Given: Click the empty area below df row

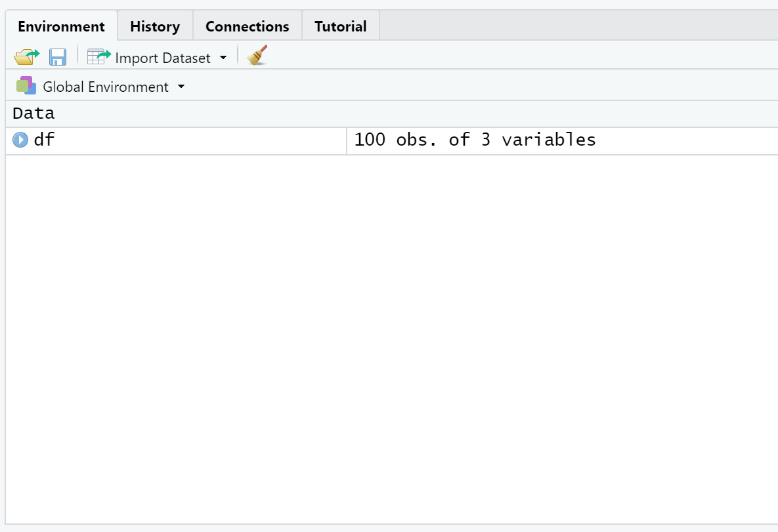Looking at the screenshot, I should point(391,339).
